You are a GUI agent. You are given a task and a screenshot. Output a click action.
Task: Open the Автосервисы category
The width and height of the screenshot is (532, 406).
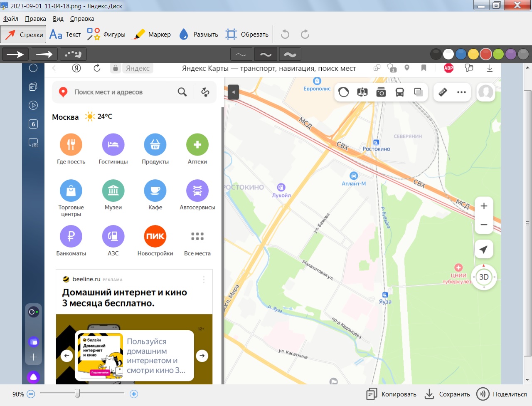pos(197,195)
